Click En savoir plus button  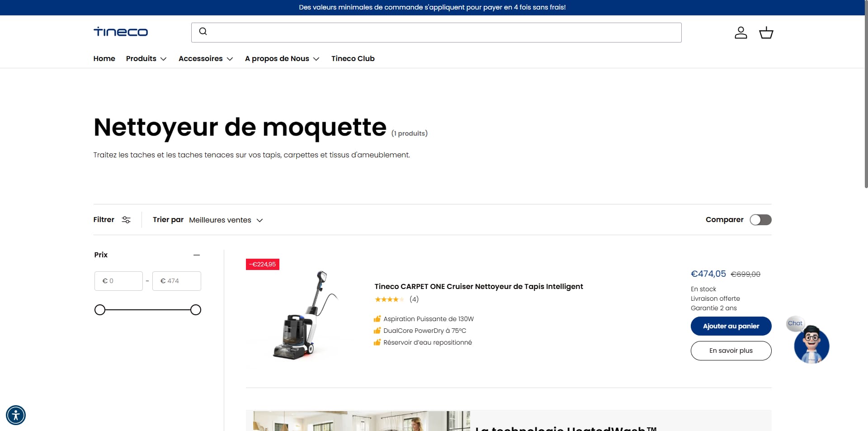pos(731,350)
